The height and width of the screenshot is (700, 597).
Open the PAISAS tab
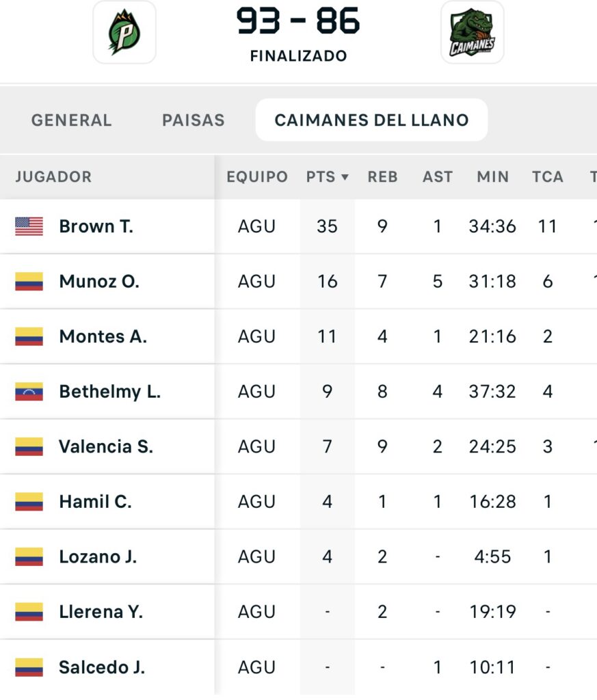[x=193, y=120]
